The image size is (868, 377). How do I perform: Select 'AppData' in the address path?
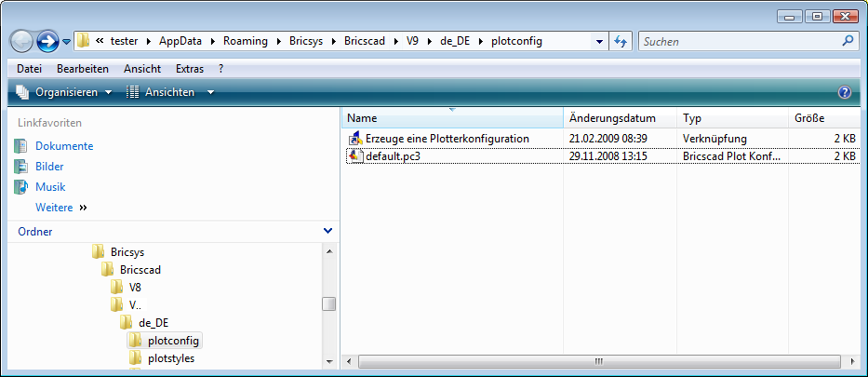(180, 41)
